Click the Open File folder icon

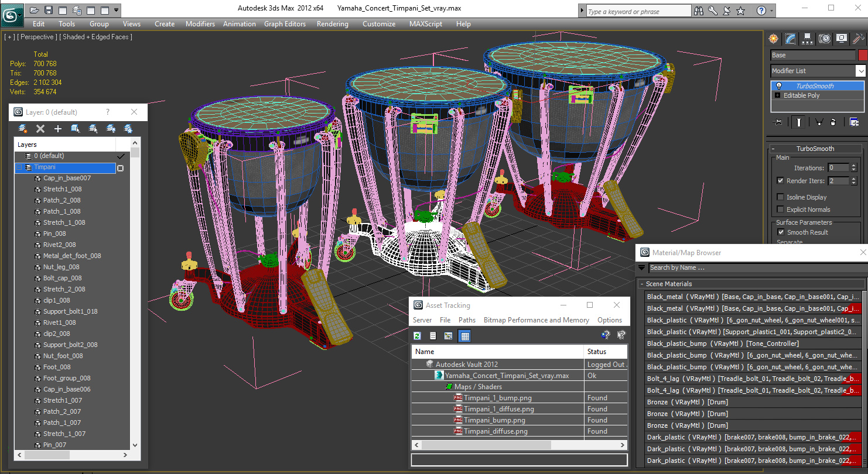pos(35,10)
